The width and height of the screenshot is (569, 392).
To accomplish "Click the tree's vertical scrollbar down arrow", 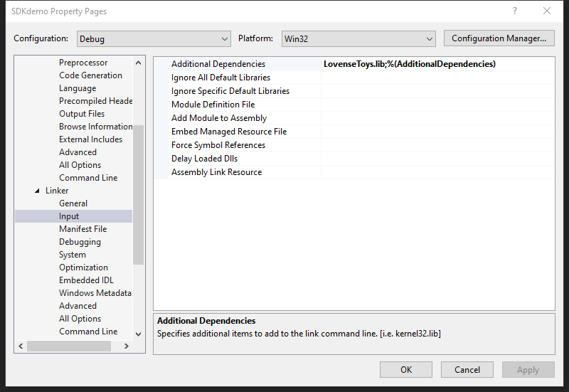I will click(x=138, y=333).
